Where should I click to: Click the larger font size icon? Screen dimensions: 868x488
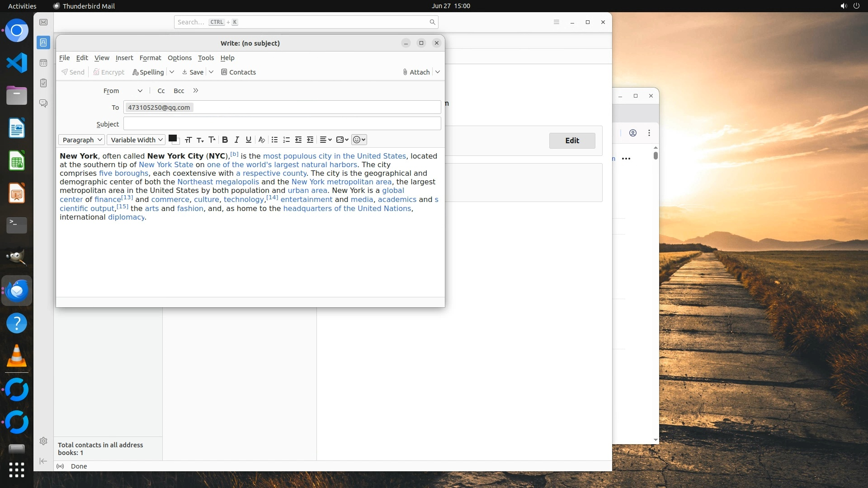click(212, 140)
